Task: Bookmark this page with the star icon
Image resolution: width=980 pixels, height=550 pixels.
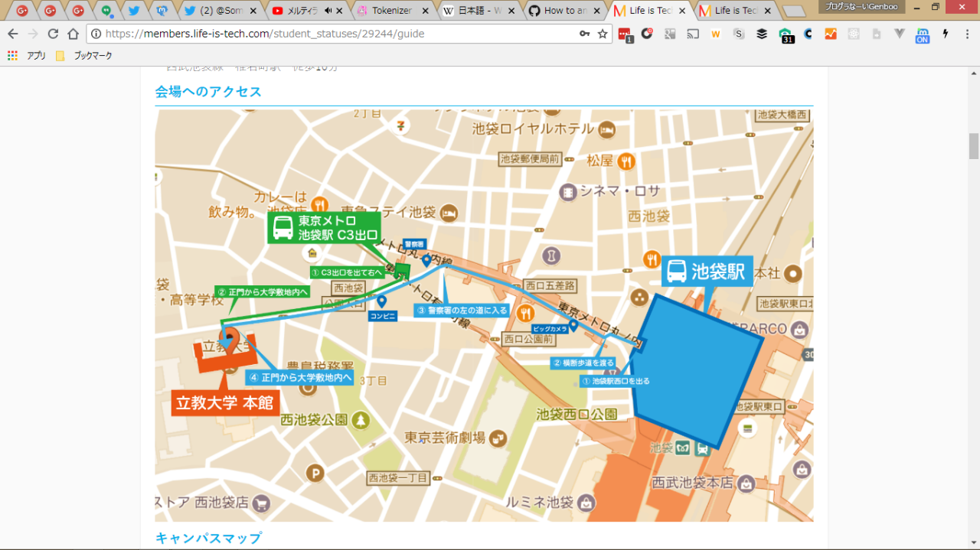Action: [603, 34]
